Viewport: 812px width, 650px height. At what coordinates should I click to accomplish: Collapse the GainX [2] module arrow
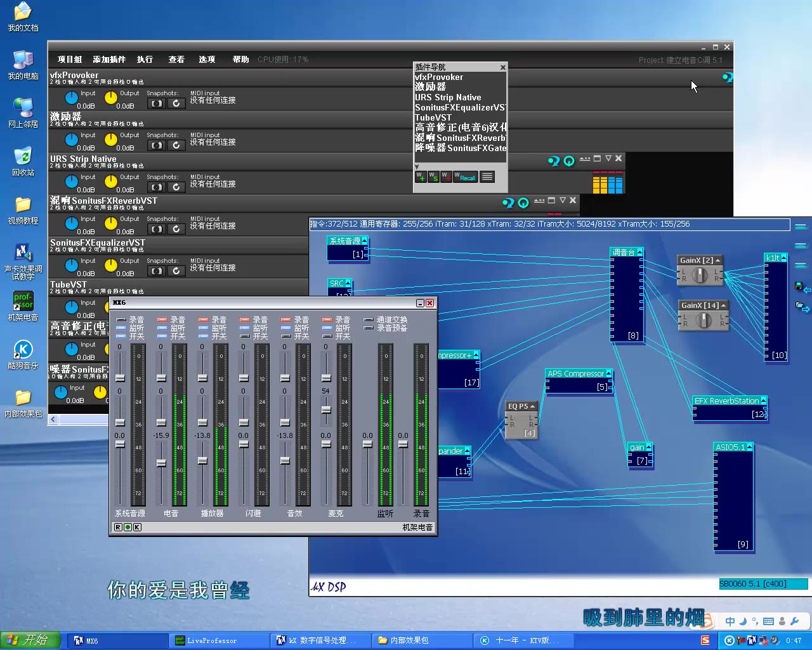pyautogui.click(x=717, y=260)
